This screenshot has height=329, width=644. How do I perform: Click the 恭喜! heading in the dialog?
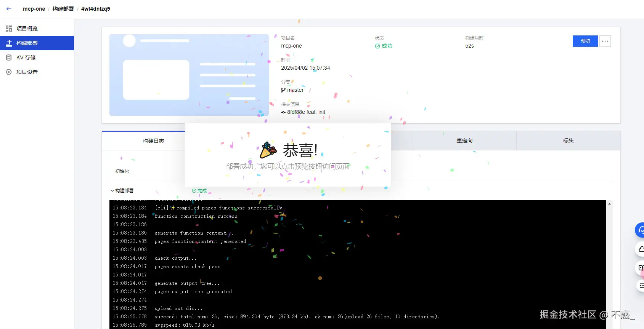click(300, 150)
